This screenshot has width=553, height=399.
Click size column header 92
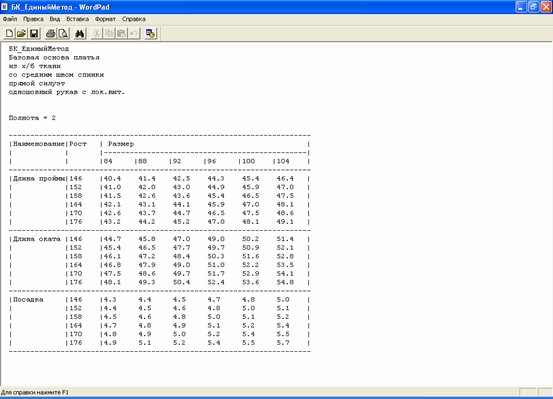point(177,161)
